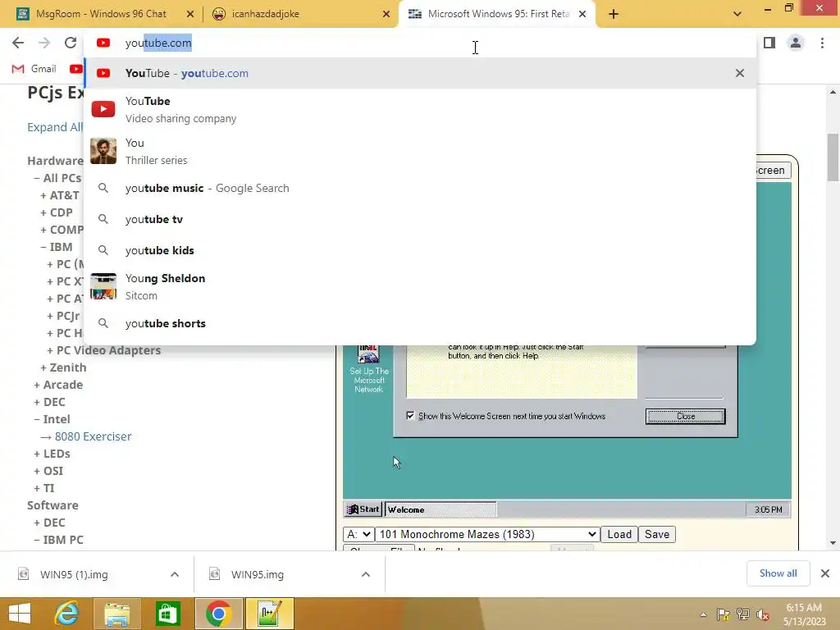Open WIN95 (1).img download options chevron
This screenshot has width=840, height=630.
[x=175, y=574]
